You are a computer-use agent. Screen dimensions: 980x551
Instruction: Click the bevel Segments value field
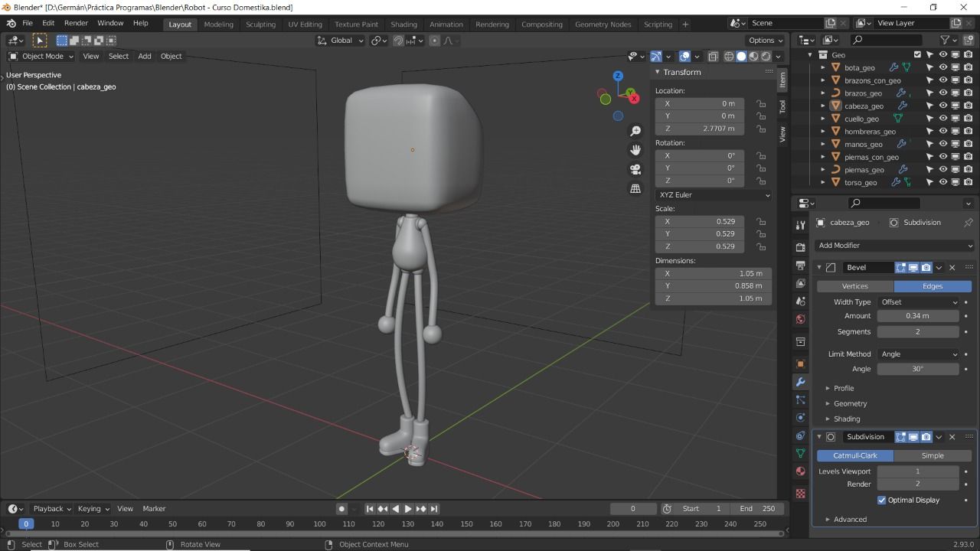pyautogui.click(x=918, y=332)
